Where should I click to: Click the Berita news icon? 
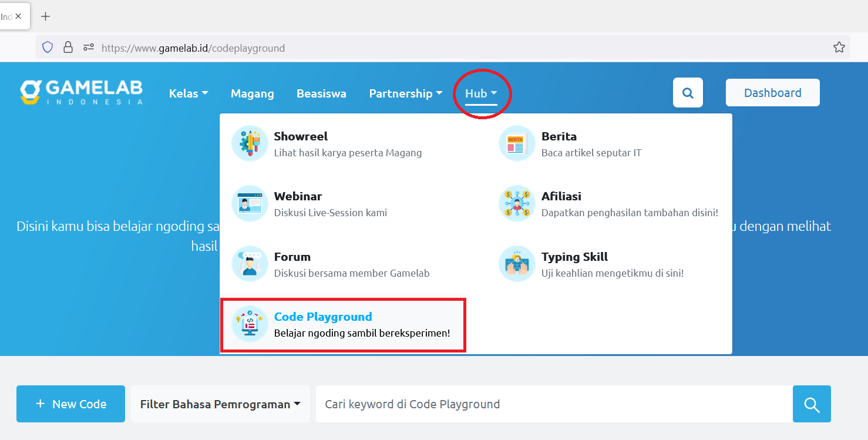pyautogui.click(x=516, y=143)
